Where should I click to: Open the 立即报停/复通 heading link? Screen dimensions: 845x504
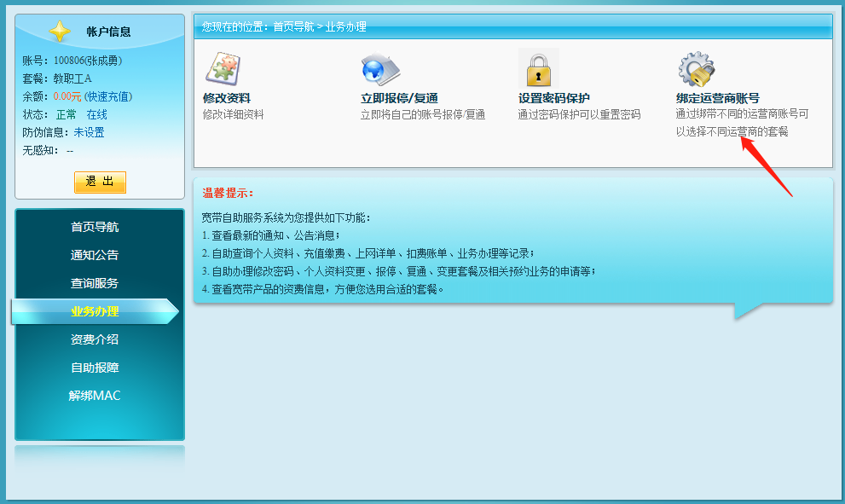tap(399, 98)
